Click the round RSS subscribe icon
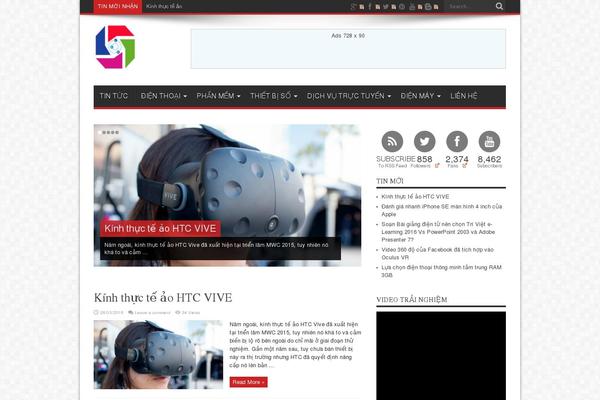 (x=392, y=141)
